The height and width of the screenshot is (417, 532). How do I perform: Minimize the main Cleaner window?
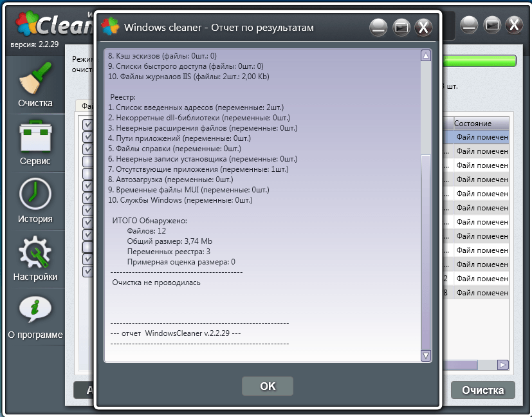469,24
